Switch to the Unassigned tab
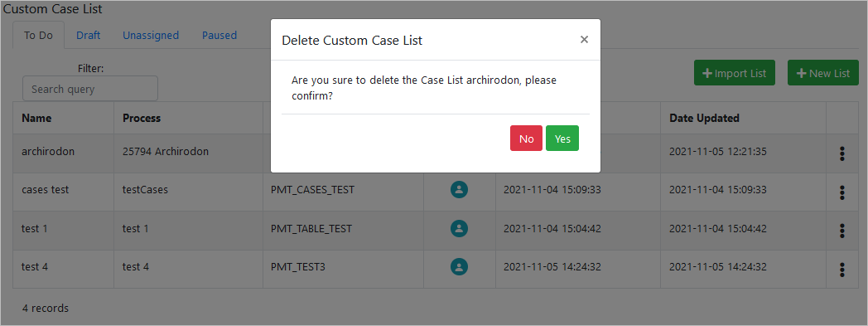The height and width of the screenshot is (326, 868). [x=151, y=36]
